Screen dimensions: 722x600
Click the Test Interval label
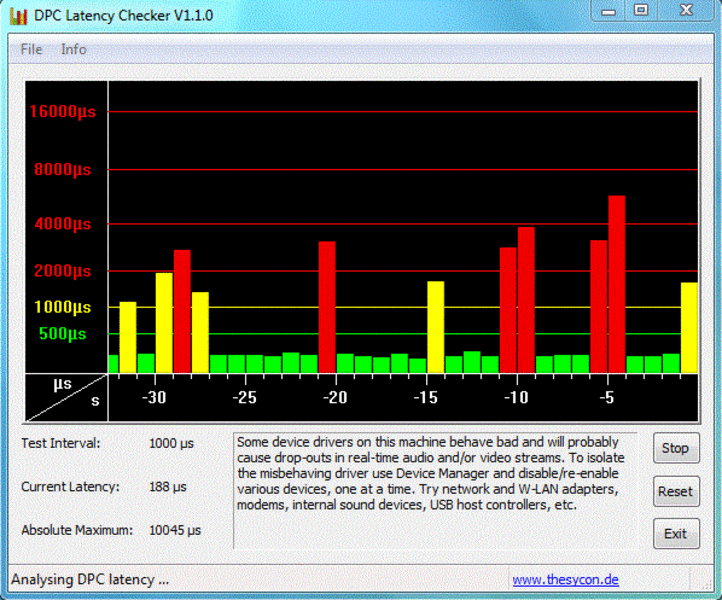[61, 443]
